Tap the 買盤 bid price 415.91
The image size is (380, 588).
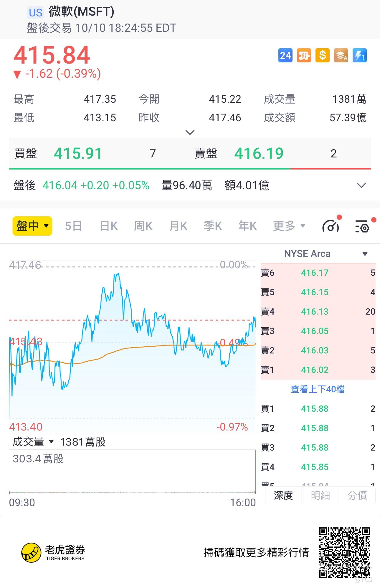coord(78,154)
